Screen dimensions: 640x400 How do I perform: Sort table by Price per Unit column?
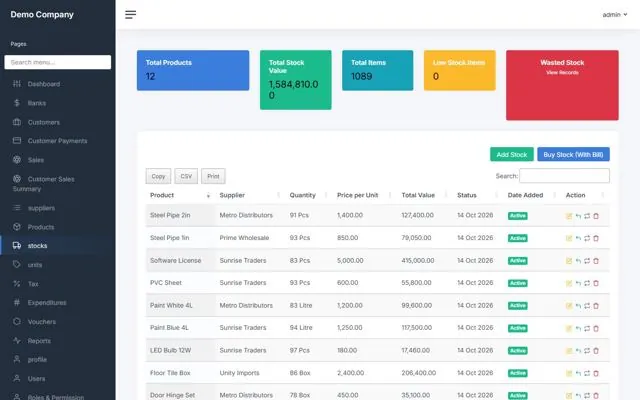click(364, 195)
